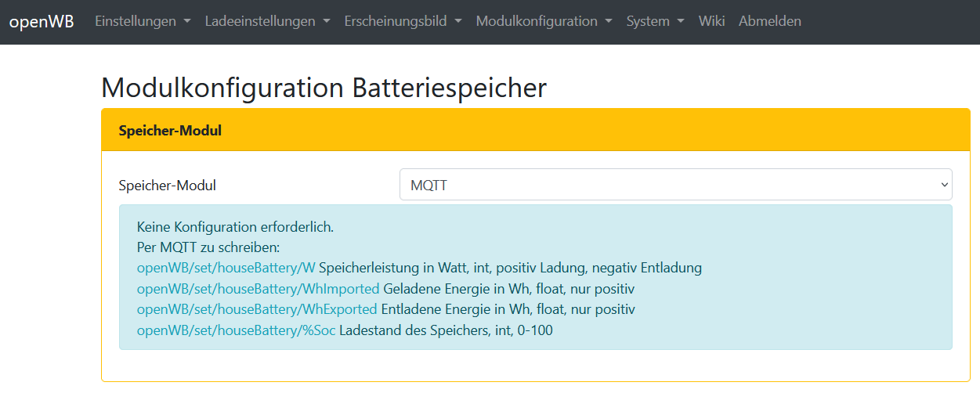This screenshot has height=393, width=980.
Task: Expand the System dropdown caret
Action: (680, 22)
